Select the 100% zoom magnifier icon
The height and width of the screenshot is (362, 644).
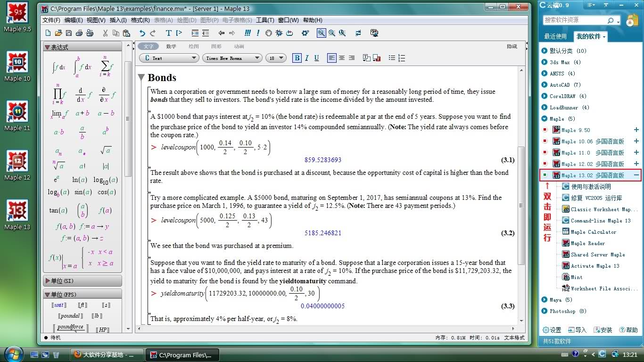pyautogui.click(x=321, y=33)
